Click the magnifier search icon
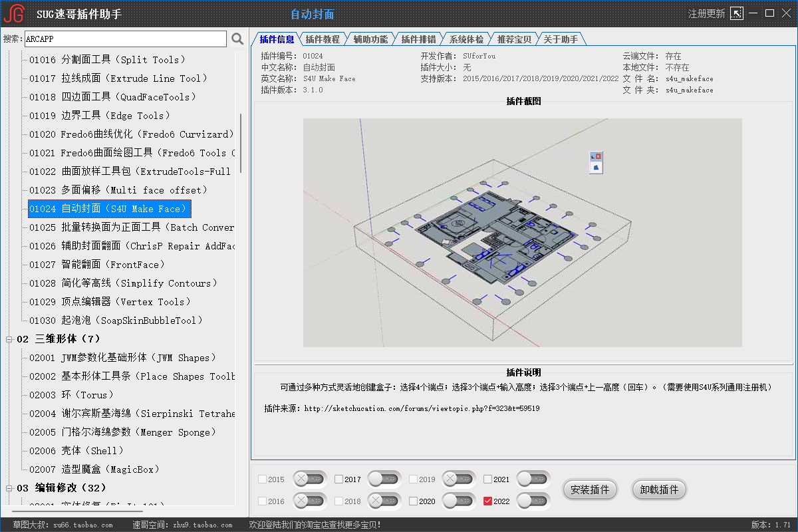This screenshot has height=532, width=798. tap(237, 39)
